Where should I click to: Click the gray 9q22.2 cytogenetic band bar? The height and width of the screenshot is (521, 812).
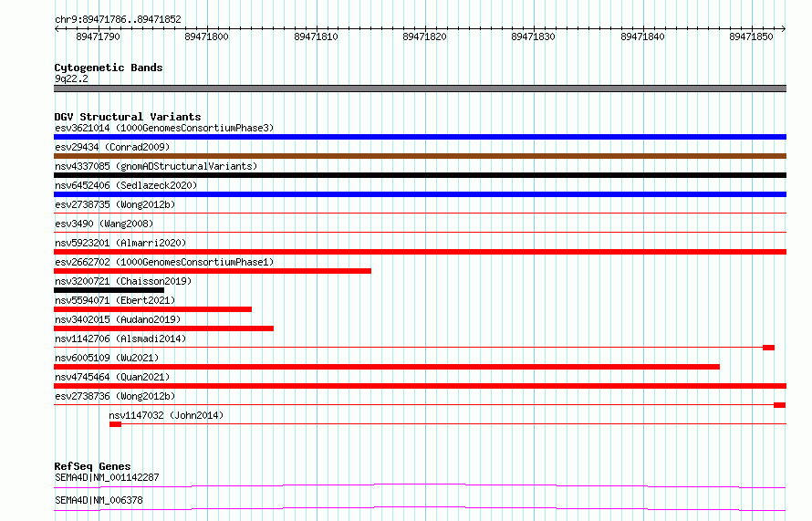click(420, 89)
